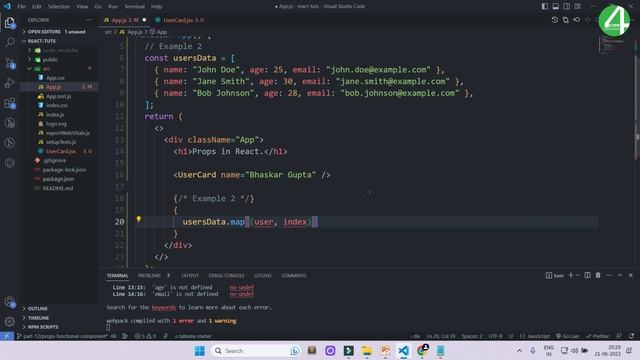The height and width of the screenshot is (360, 640).
Task: Switch to the COMMENTS panel tab
Action: pyautogui.click(x=294, y=276)
